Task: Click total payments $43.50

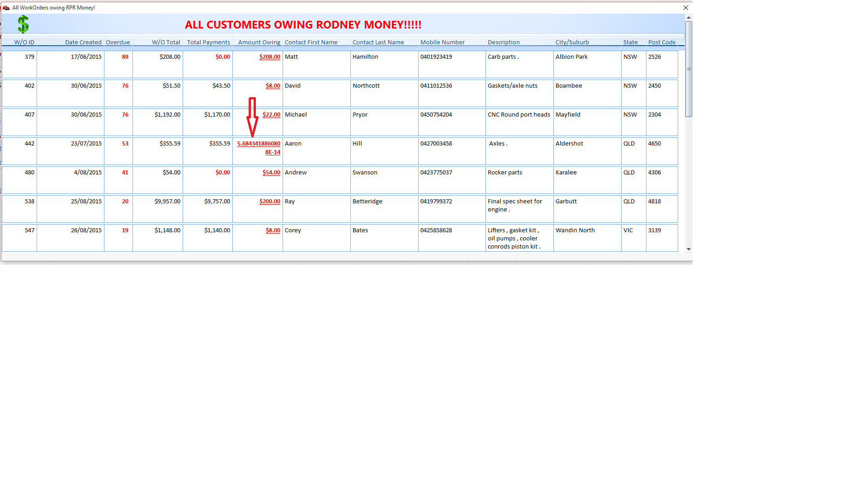Action: (221, 86)
